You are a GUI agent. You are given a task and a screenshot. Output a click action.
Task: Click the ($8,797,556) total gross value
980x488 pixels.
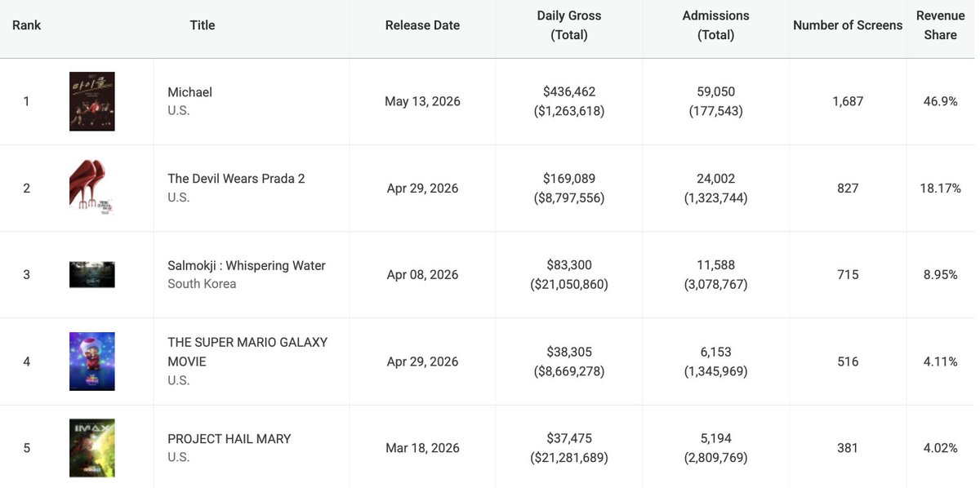[569, 197]
